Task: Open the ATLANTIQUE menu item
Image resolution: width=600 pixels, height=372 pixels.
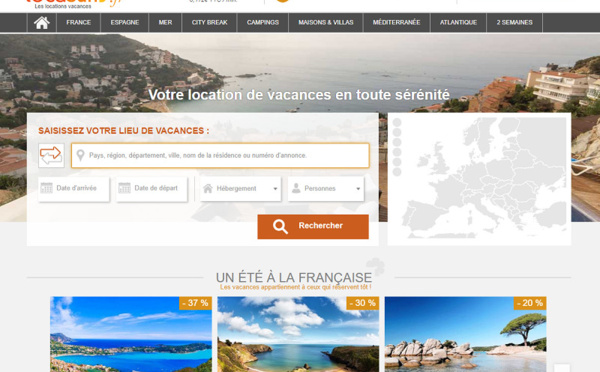Action: click(458, 23)
